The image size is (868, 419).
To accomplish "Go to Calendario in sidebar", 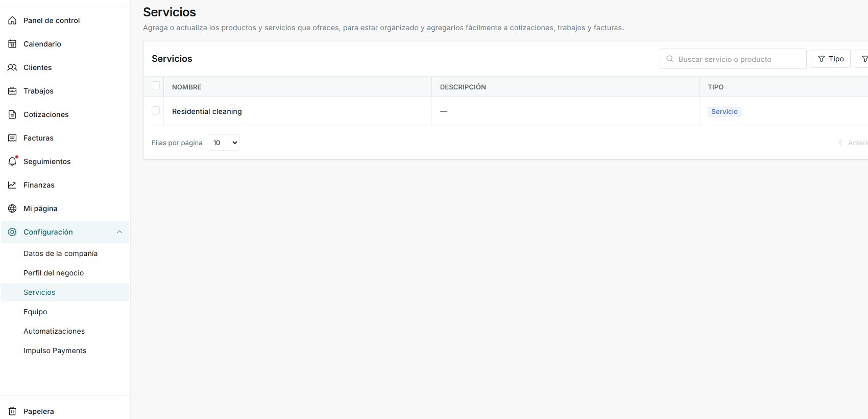I will (65, 44).
